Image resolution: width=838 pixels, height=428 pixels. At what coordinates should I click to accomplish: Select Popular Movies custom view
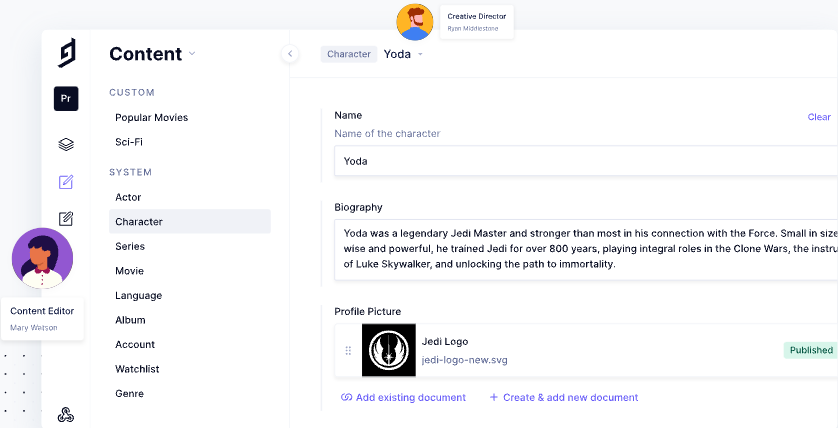pos(151,118)
